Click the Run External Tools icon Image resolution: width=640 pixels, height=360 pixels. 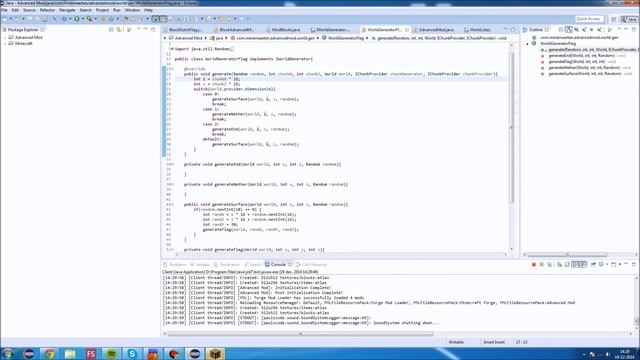point(89,19)
